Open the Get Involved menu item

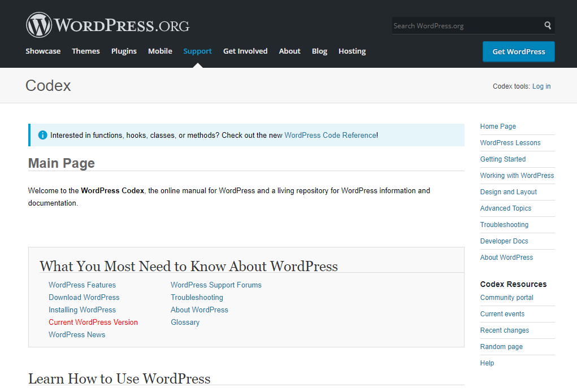coord(245,51)
